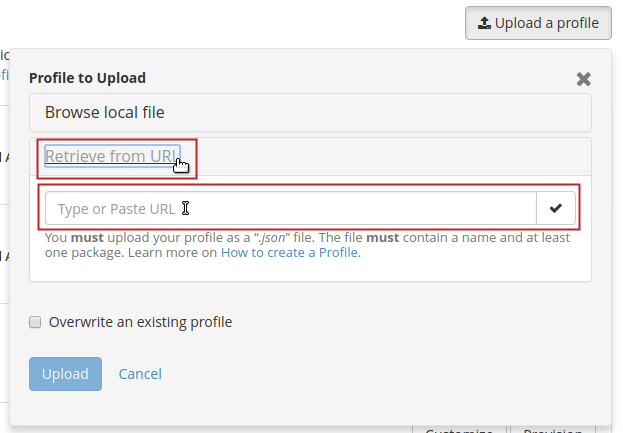Screen dimensions: 623x433
Task: Tick the Overwrite an existing profile checkbox
Action: 35,322
